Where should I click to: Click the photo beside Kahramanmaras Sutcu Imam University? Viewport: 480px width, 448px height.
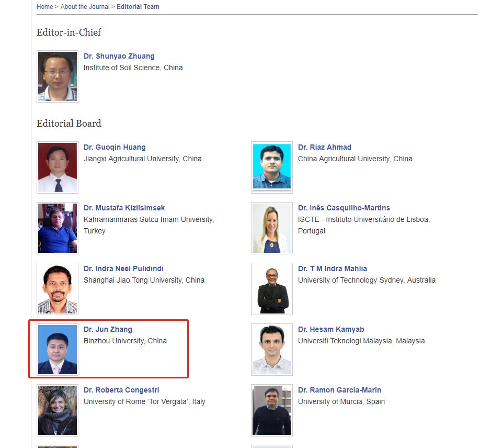point(58,228)
